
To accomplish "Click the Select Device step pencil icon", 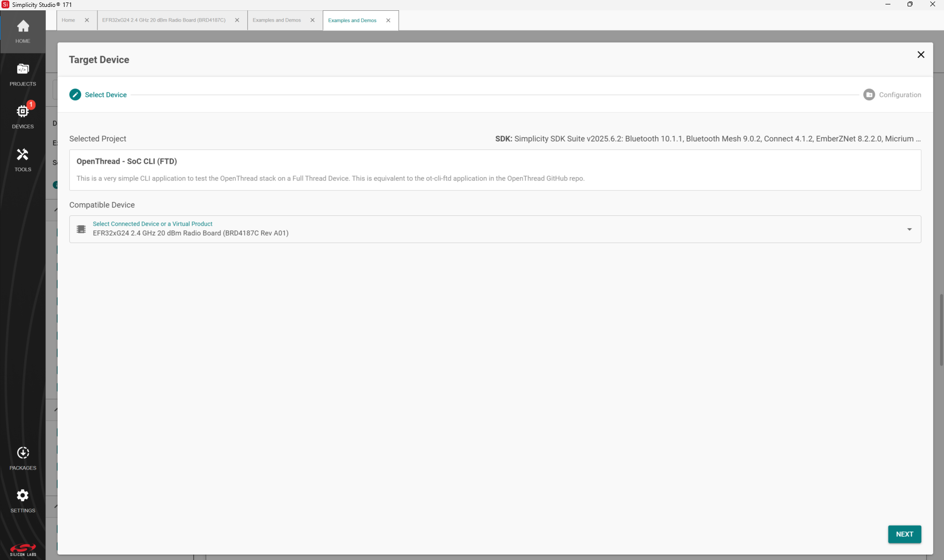I will click(x=75, y=94).
